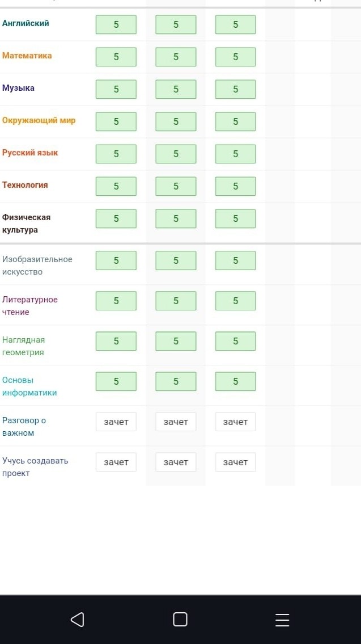Click second grade 5 for Математика
The image size is (361, 644).
tap(176, 57)
